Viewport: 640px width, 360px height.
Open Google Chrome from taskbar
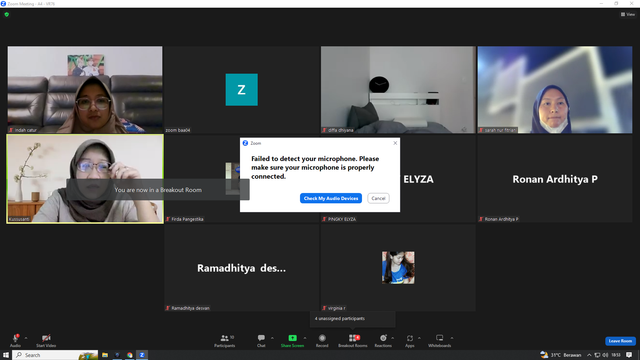pyautogui.click(x=129, y=355)
